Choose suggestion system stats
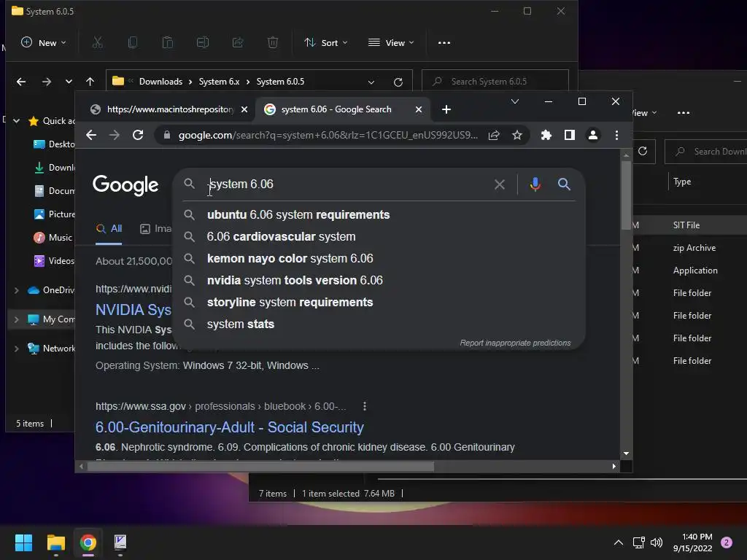 (241, 324)
